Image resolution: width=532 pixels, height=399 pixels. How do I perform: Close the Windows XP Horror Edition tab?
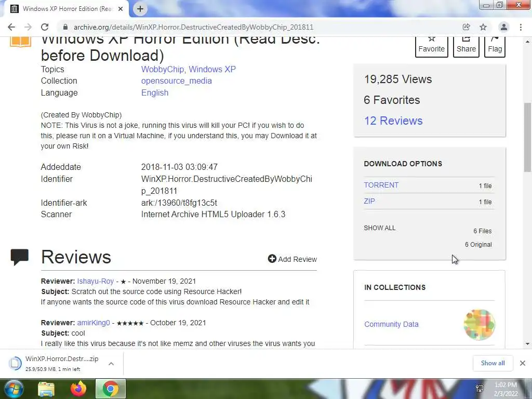(x=121, y=9)
